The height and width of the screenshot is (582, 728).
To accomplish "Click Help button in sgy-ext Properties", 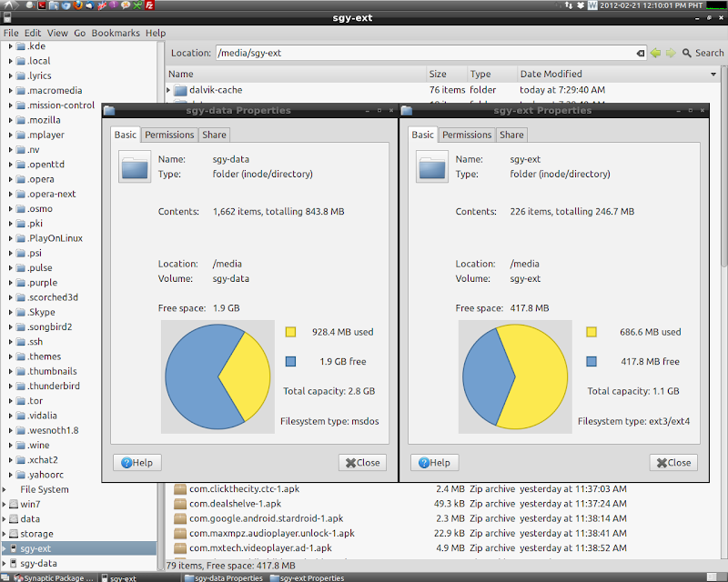I will click(x=435, y=462).
